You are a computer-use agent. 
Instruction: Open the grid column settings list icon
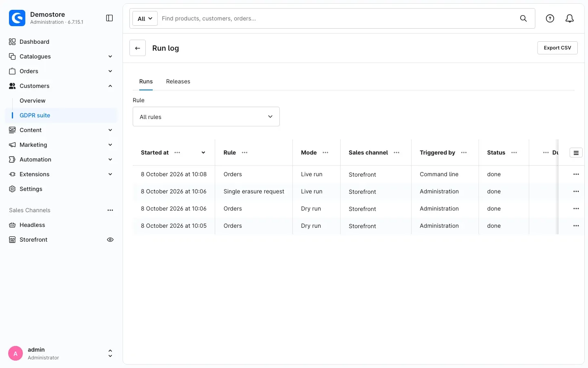pos(576,153)
